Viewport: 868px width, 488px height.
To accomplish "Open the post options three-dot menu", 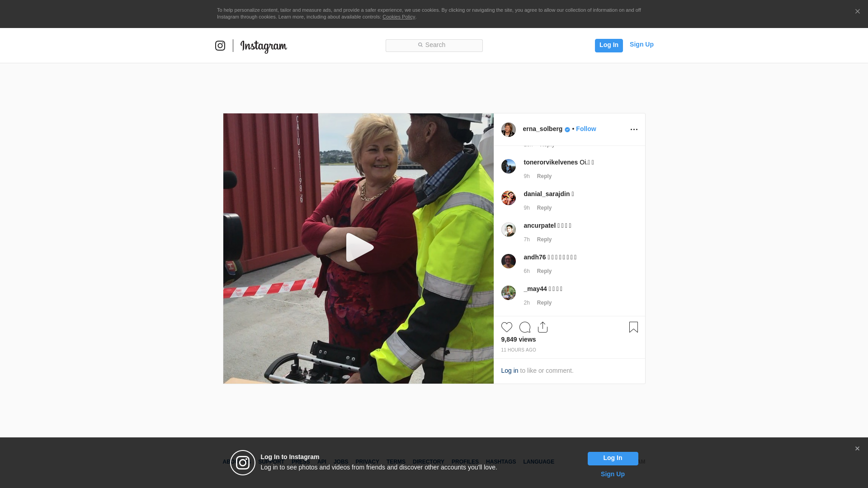I will click(634, 130).
